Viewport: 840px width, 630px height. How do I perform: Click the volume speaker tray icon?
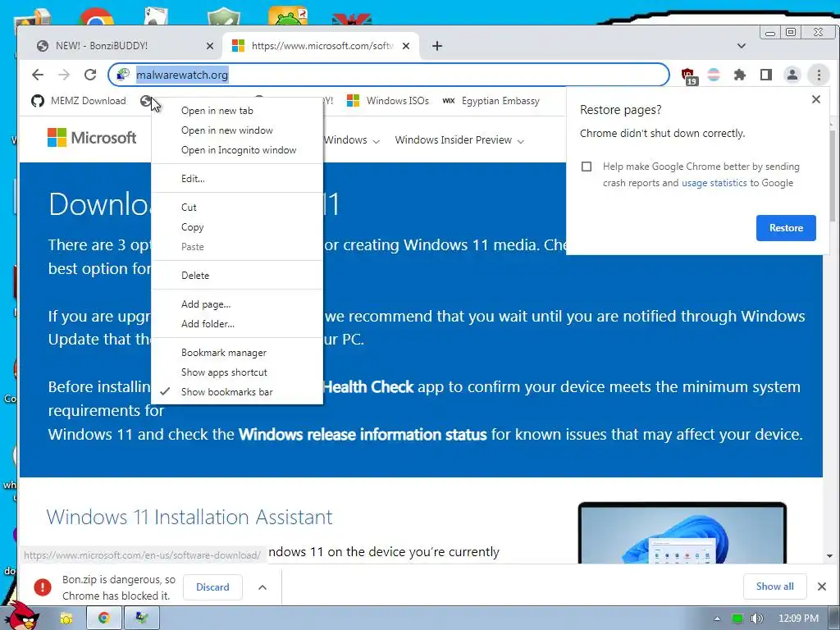click(x=756, y=619)
